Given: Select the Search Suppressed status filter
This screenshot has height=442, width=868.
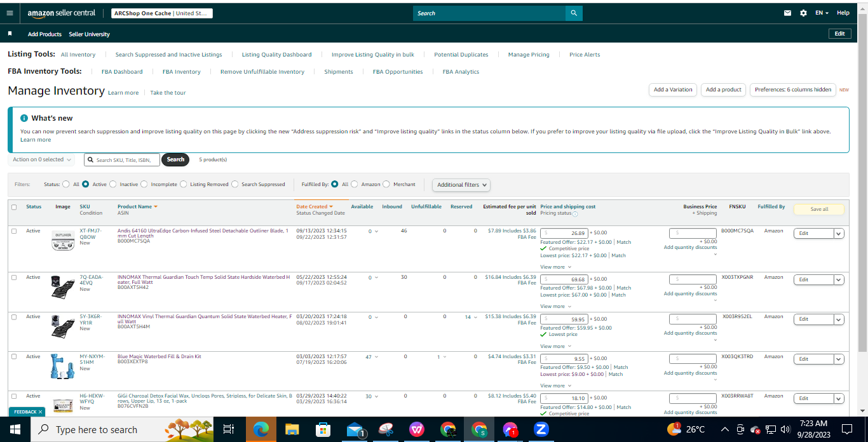Looking at the screenshot, I should 235,184.
